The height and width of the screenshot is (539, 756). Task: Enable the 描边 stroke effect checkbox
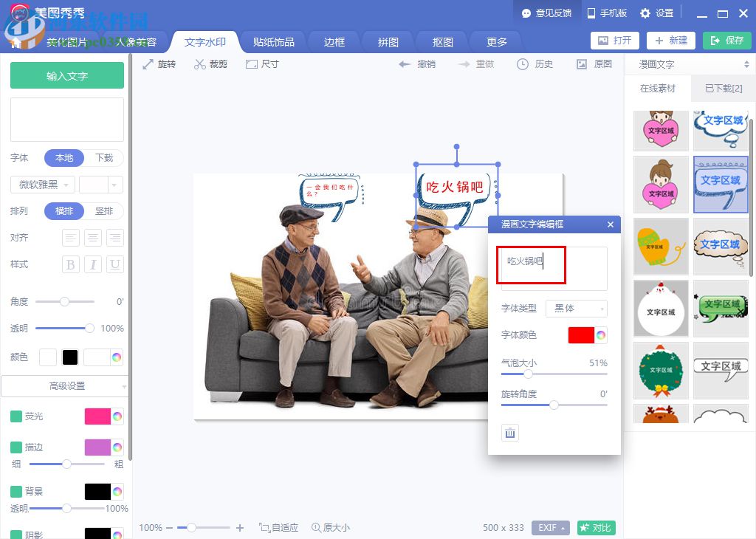(16, 447)
